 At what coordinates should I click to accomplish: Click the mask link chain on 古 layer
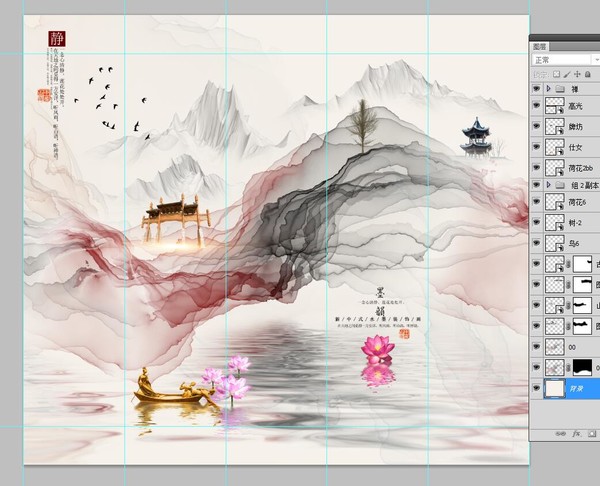(569, 264)
